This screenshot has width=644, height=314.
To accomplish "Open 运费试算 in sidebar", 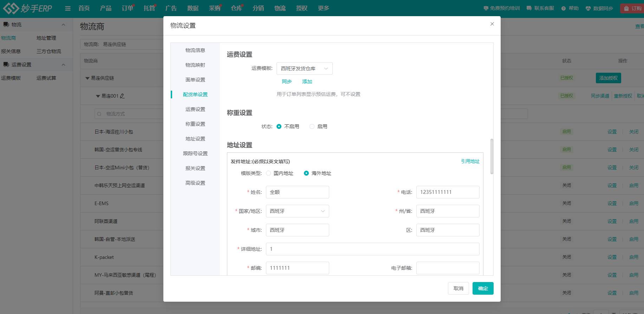I will coord(46,78).
